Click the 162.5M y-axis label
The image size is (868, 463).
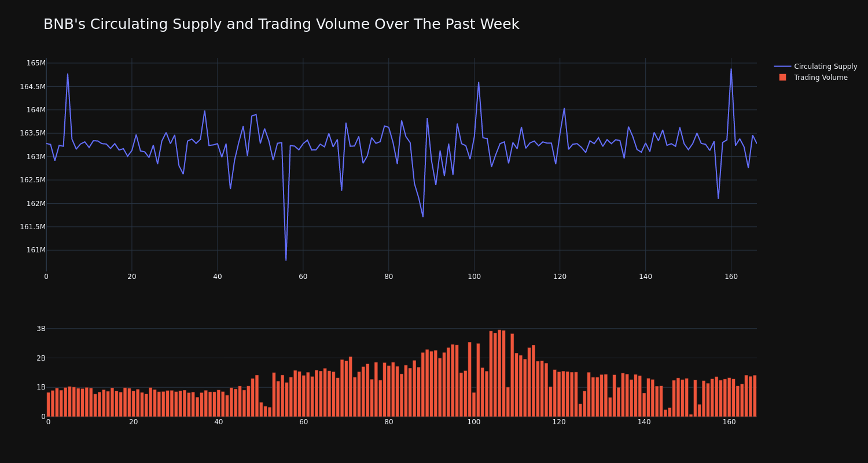click(x=32, y=180)
